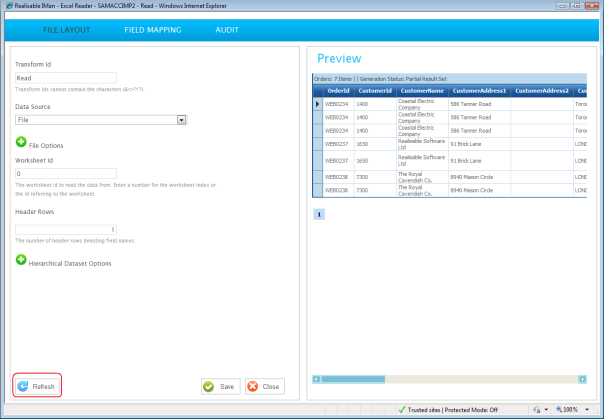Select the first row indicator arrow
Screen dimensions: 604x419
(x=319, y=104)
